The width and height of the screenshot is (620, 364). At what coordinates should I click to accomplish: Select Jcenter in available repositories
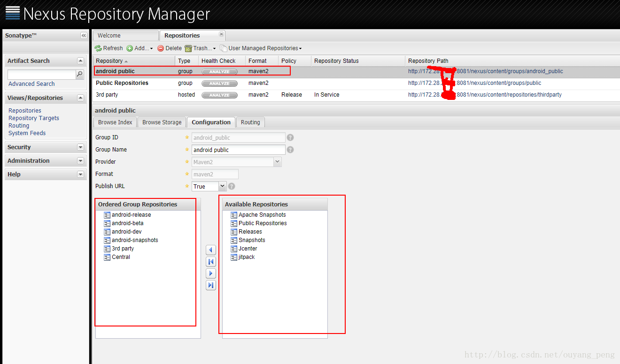248,249
